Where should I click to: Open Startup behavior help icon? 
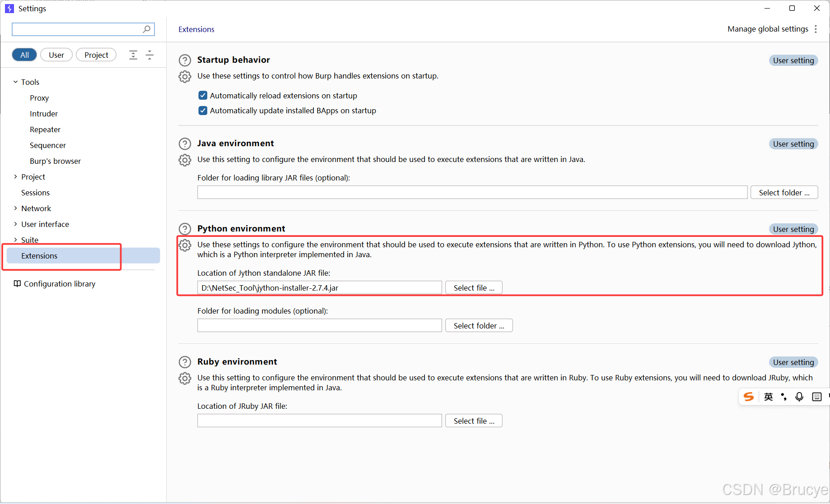[185, 60]
